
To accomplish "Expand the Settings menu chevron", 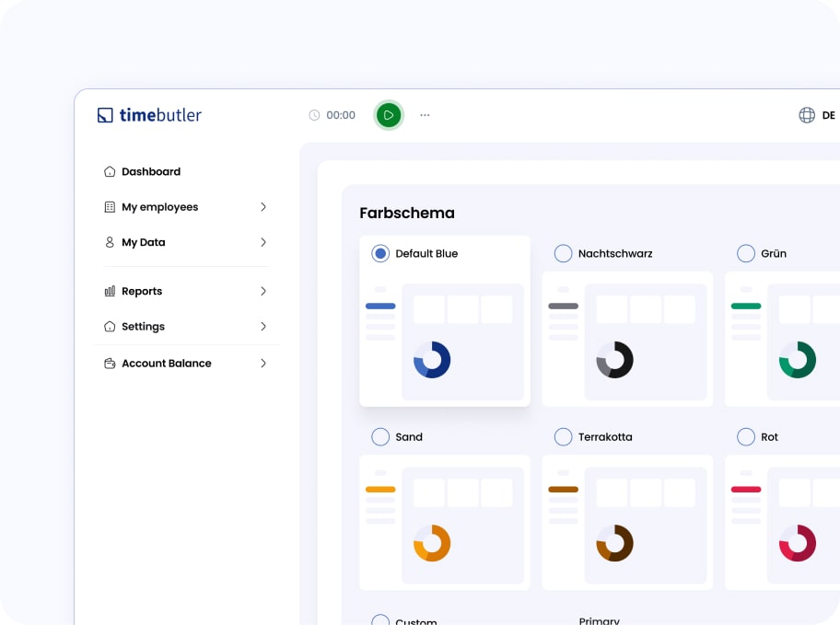I will tap(262, 327).
